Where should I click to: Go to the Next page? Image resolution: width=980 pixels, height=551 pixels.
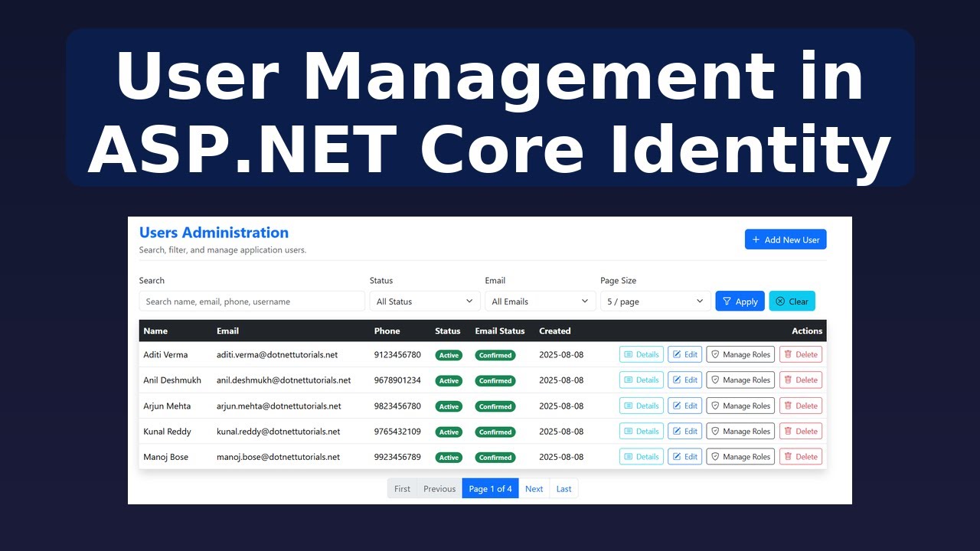click(x=534, y=488)
